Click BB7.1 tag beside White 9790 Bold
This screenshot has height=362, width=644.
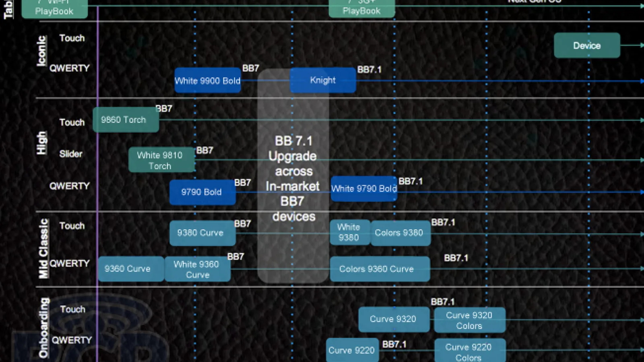(x=411, y=181)
